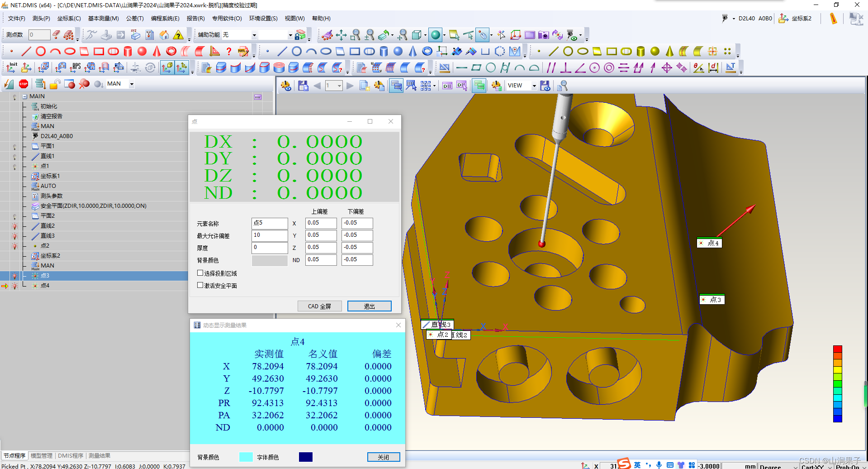This screenshot has width=868, height=469.
Task: Select the red cone measurement tool
Action: (x=157, y=51)
